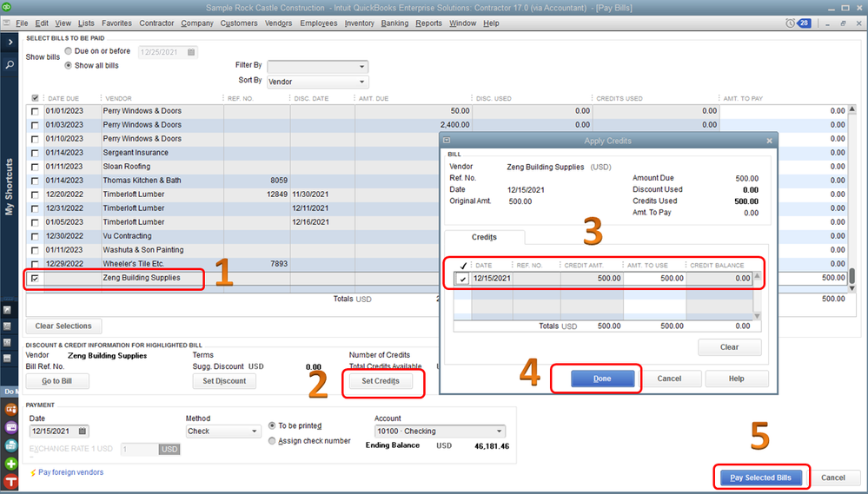
Task: Check the Vu Contracting bill checkbox
Action: (x=35, y=237)
